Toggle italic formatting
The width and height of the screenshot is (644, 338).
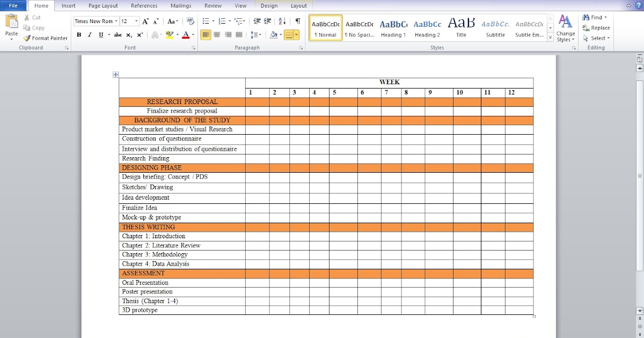(x=90, y=35)
